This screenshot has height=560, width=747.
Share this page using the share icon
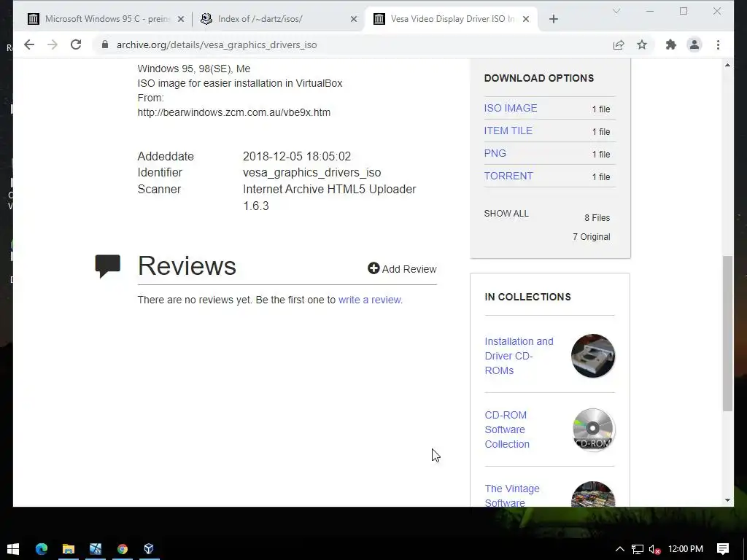click(x=619, y=44)
